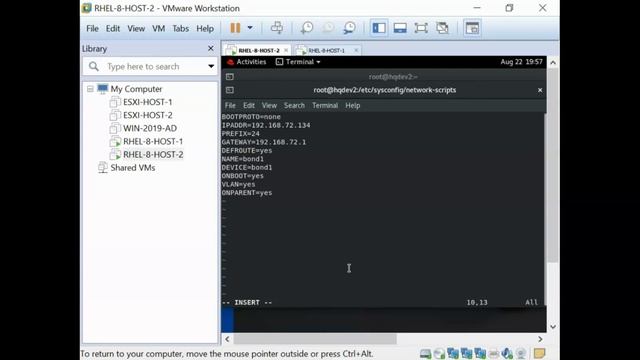Click the sound card status bar icon
This screenshot has width=640, height=360.
pyautogui.click(x=507, y=353)
